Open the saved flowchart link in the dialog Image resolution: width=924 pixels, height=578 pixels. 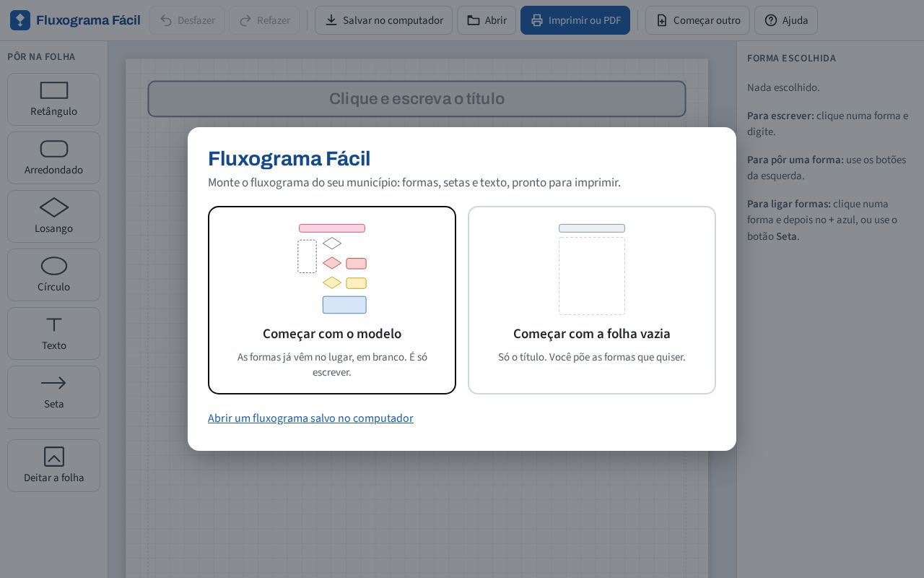point(310,418)
